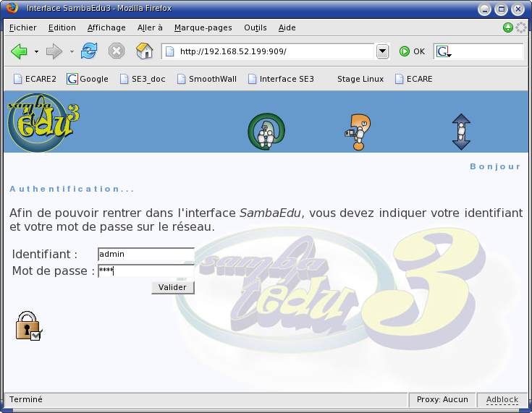532x413 pixels.
Task: Click the SambaEdu3 logo in header
Action: pos(43,122)
